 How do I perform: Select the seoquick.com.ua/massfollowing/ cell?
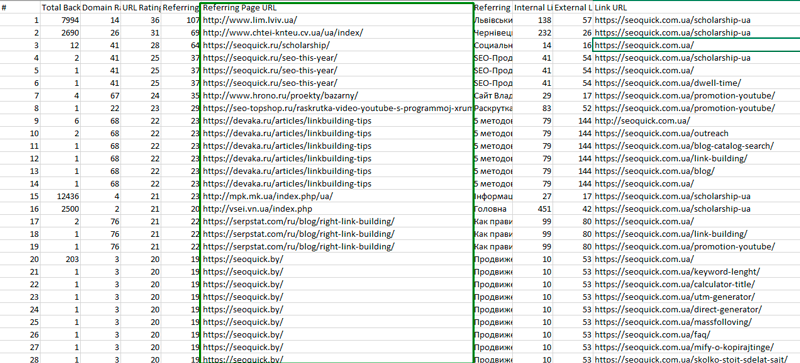pyautogui.click(x=696, y=322)
